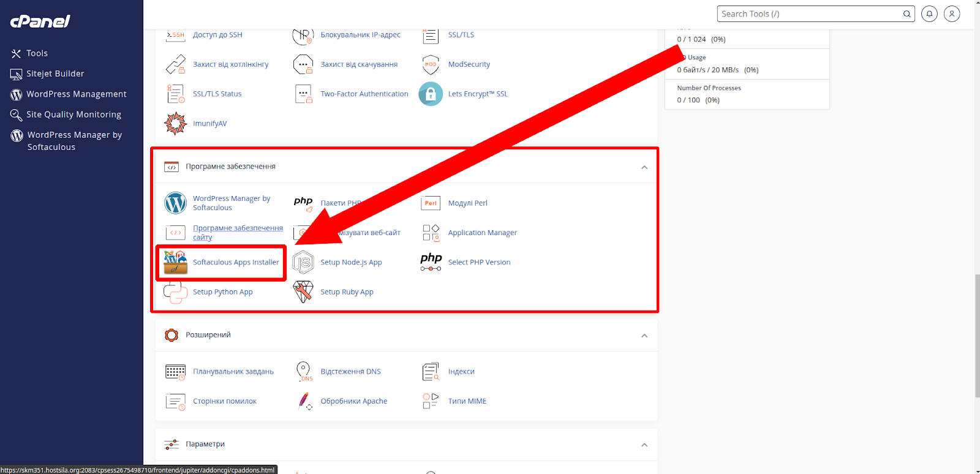Click the SSL/TLS icon

tap(431, 36)
